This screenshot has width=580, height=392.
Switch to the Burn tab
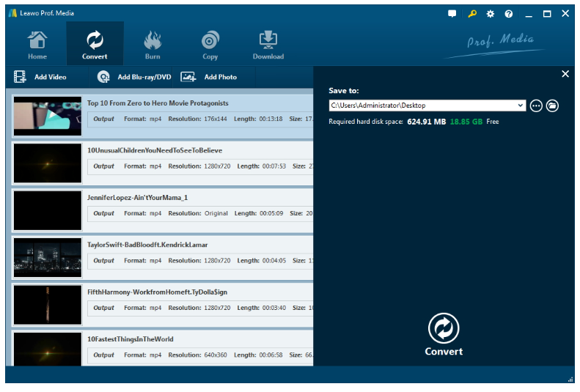tap(153, 44)
